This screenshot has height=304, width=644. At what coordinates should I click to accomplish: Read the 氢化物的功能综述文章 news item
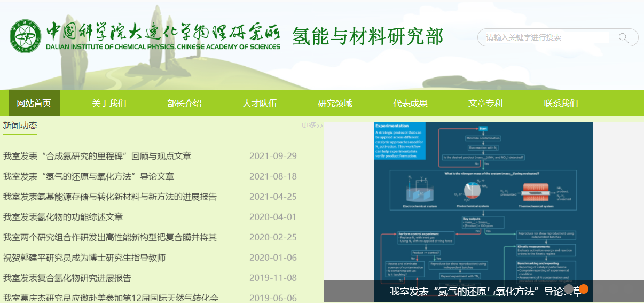pos(63,217)
